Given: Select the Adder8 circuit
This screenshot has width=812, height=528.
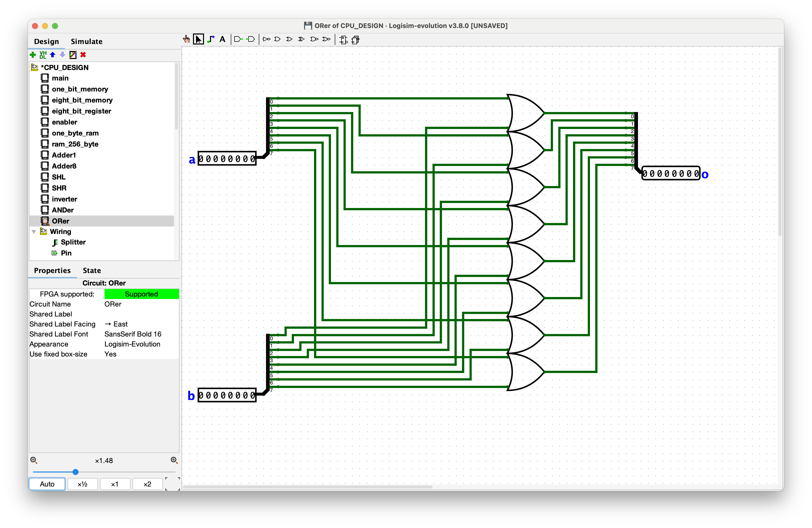Looking at the screenshot, I should point(64,166).
